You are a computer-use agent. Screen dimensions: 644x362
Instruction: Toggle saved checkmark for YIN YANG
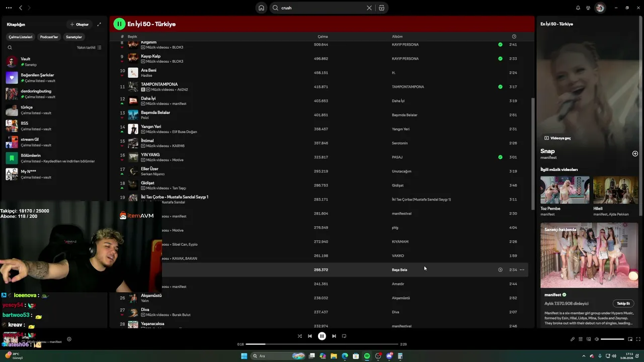(500, 157)
